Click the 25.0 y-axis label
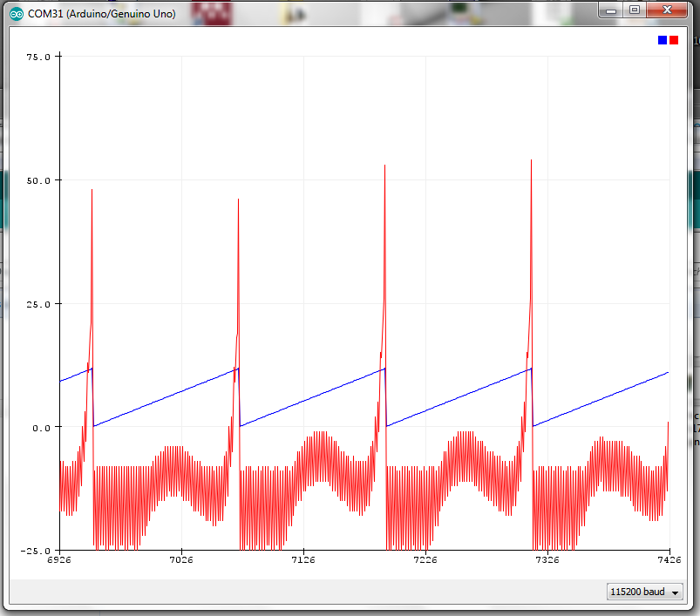Viewport: 700px width, 616px height. [x=38, y=304]
